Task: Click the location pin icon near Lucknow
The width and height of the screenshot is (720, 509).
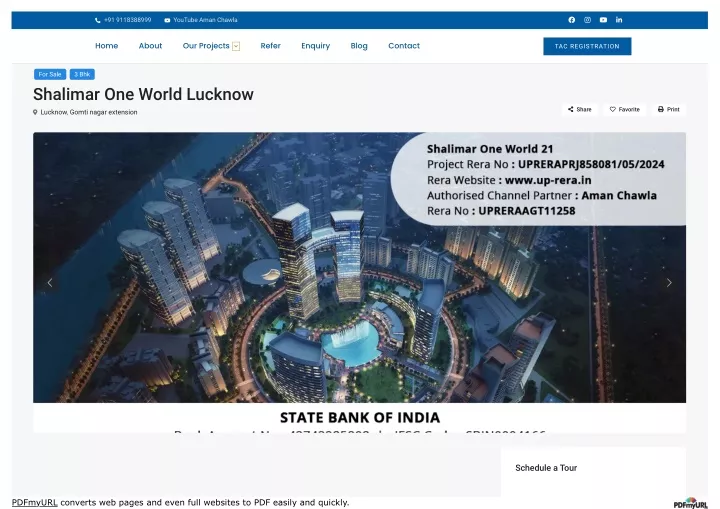Action: [35, 112]
